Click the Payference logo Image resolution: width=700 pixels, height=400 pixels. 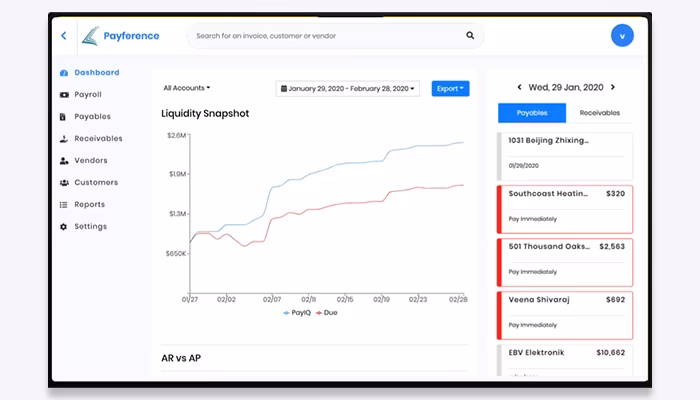tap(121, 36)
